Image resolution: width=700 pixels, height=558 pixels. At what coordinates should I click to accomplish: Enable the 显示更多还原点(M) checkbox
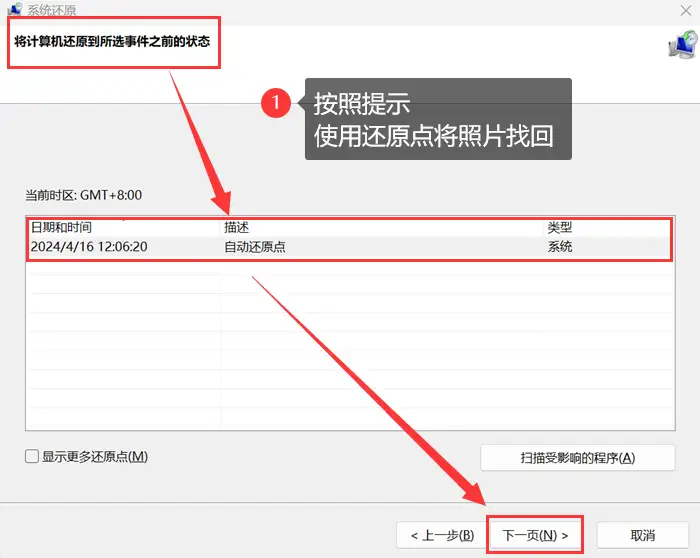coord(32,456)
